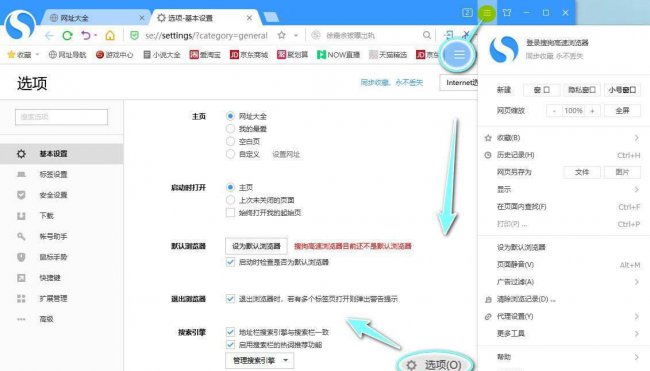Open 爱淘宝 bookmark
This screenshot has width=650, height=371.
(x=205, y=55)
